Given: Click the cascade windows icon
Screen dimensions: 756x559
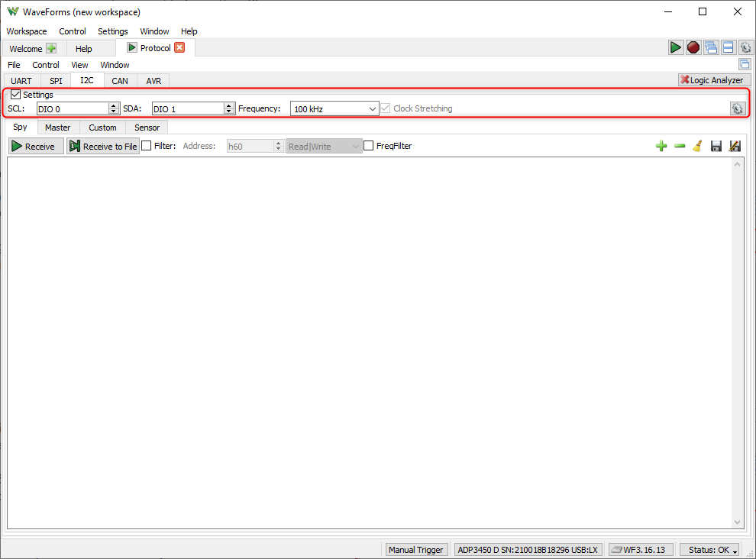Looking at the screenshot, I should pos(711,47).
